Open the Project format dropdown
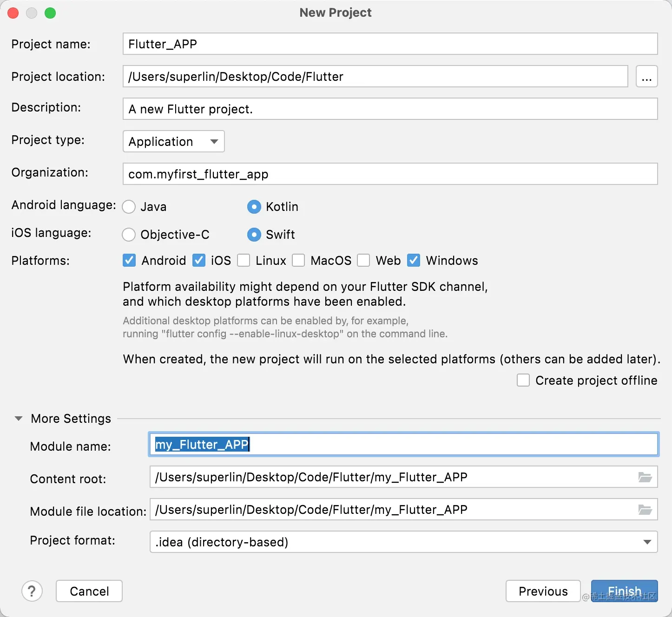 coord(403,542)
